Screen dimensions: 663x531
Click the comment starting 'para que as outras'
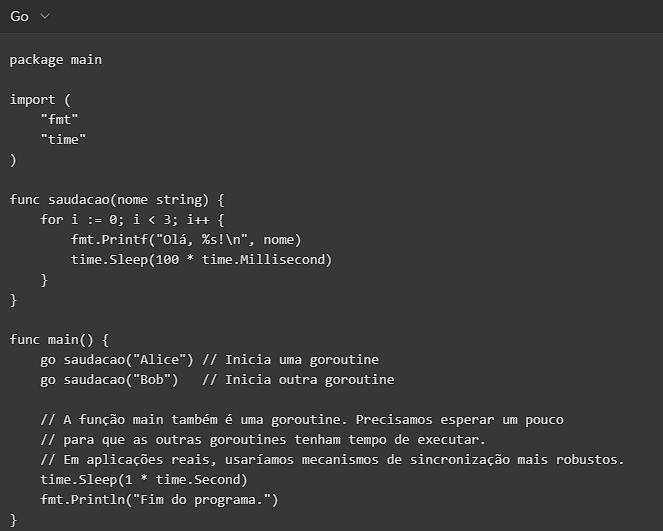263,439
